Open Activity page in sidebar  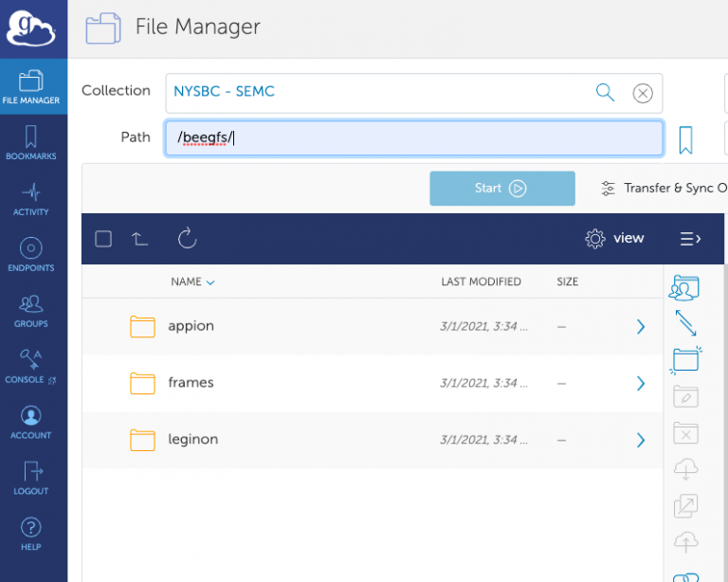[31, 199]
